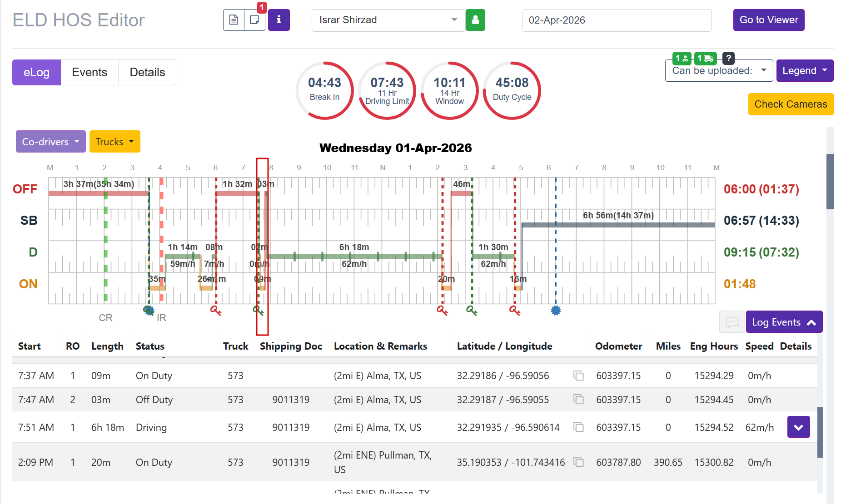
Task: Click the 14 Hr Window gauge
Action: pos(449,91)
